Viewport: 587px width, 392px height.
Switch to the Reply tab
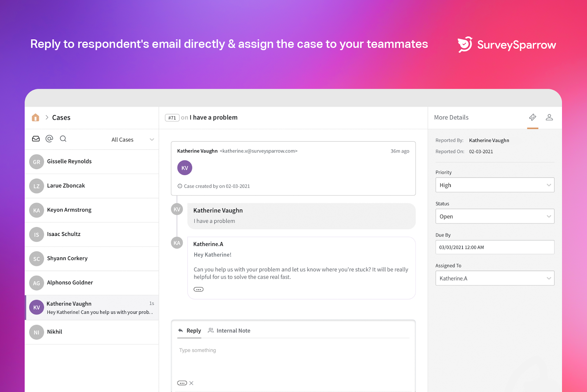tap(189, 330)
